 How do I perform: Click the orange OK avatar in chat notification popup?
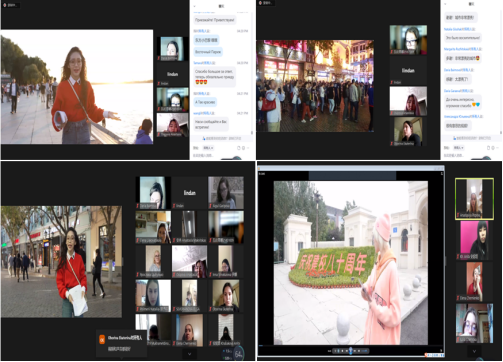(102, 340)
